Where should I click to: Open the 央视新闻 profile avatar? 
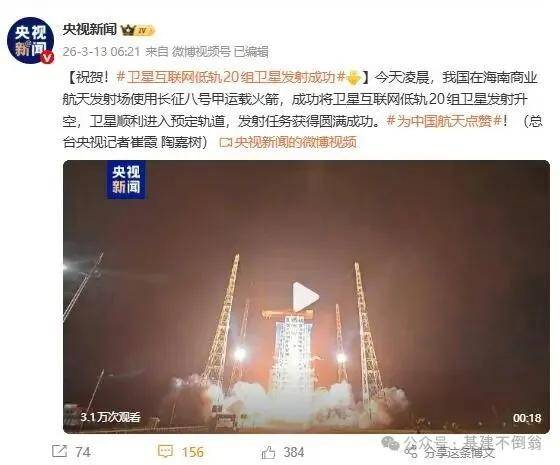[x=30, y=41]
